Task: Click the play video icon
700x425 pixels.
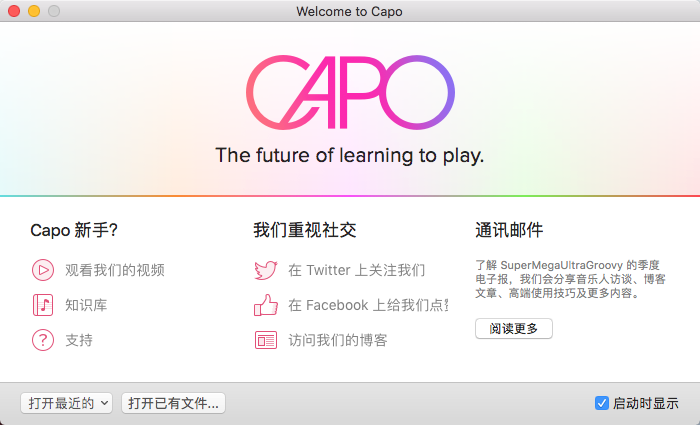Action: (x=43, y=270)
